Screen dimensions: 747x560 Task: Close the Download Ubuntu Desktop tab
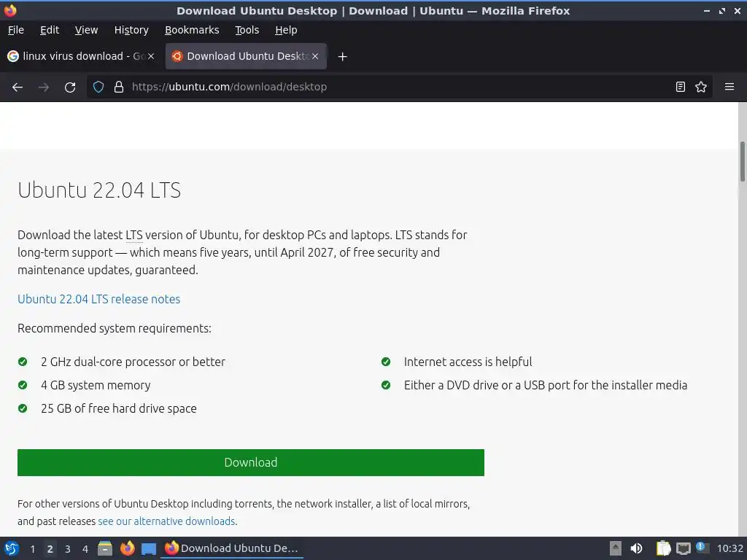[315, 56]
